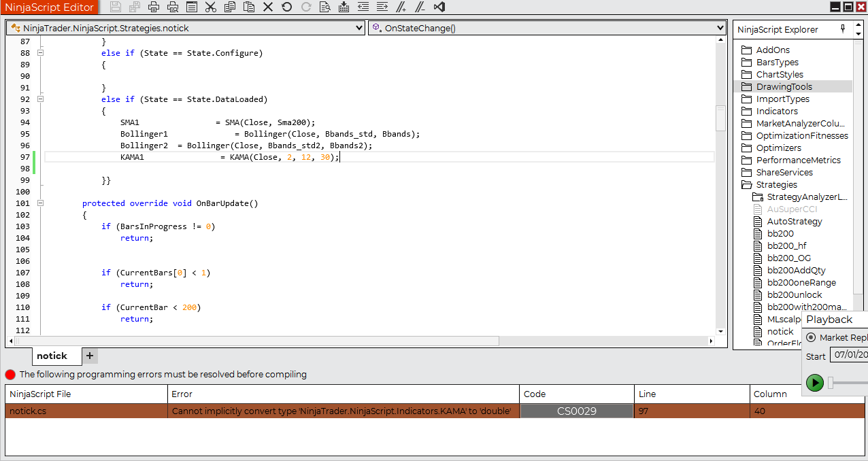Collapse the OnBarUpdate method block
This screenshot has width=868, height=461.
(41, 203)
